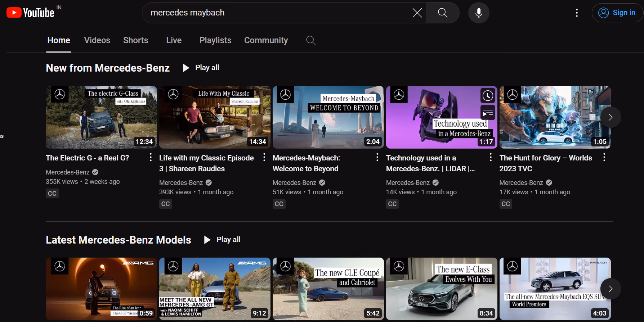Open title Technology used in a Mercedes-Benz
Screen dimensions: 644x322
pyautogui.click(x=430, y=163)
